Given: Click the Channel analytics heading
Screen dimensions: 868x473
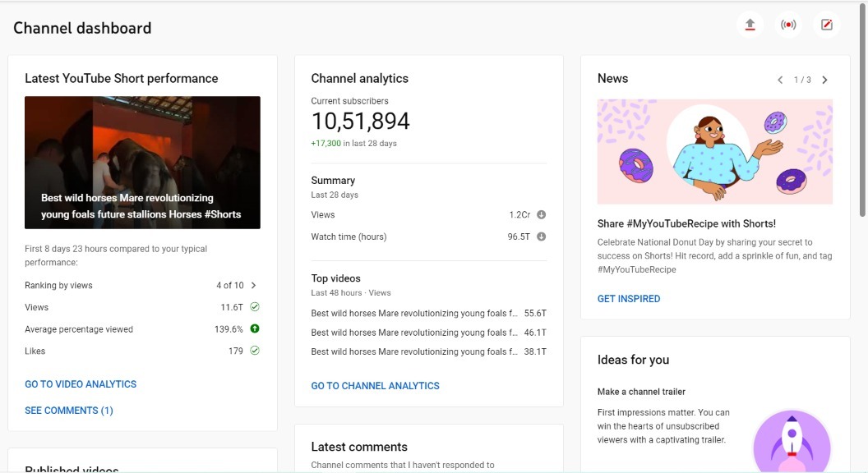Looking at the screenshot, I should (360, 79).
